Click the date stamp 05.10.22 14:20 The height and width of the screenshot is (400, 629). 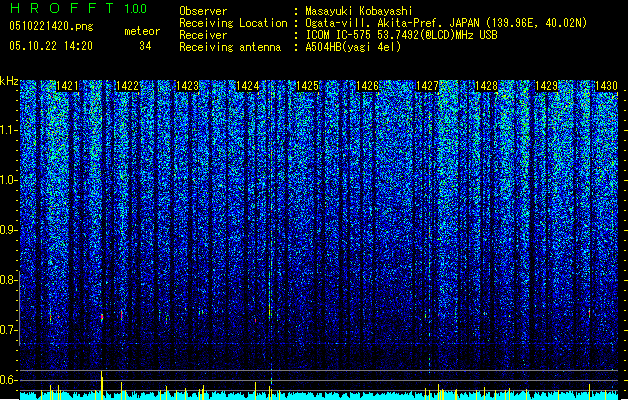(x=51, y=46)
